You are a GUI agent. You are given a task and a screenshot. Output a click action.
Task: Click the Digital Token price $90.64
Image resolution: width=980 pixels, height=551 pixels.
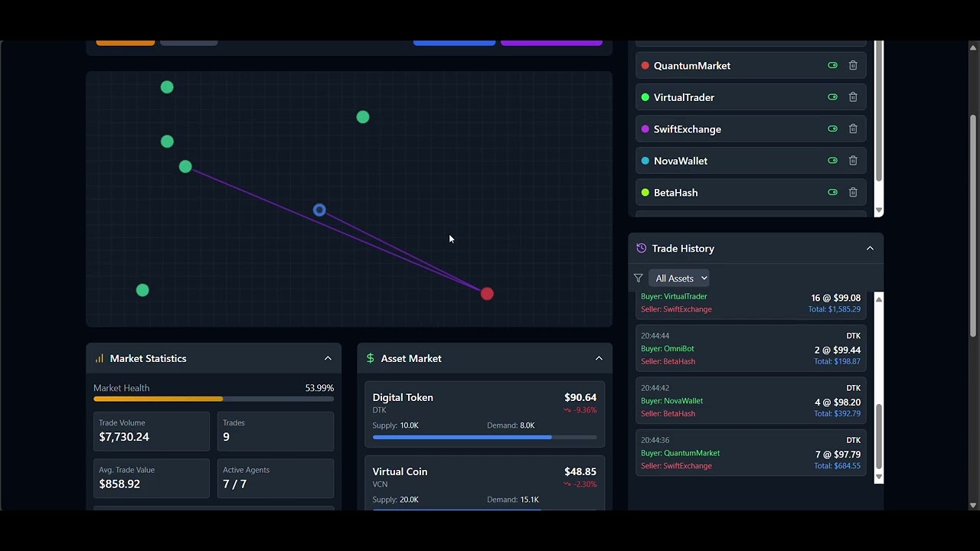point(580,397)
